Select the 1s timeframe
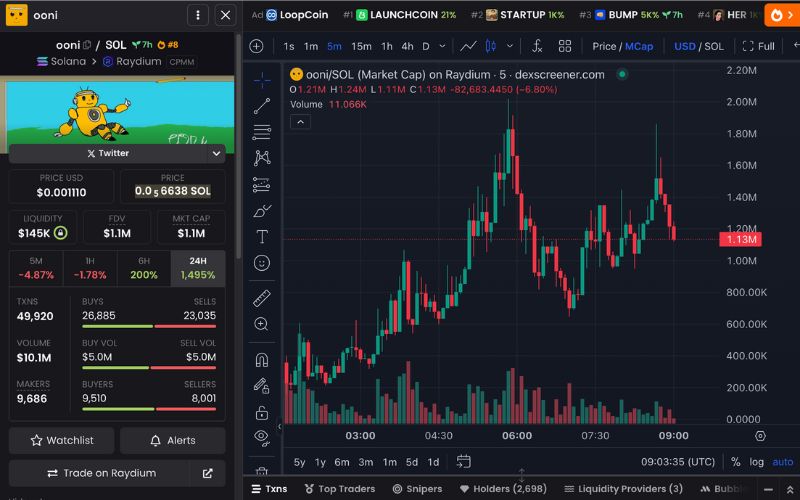800x500 pixels. (289, 46)
